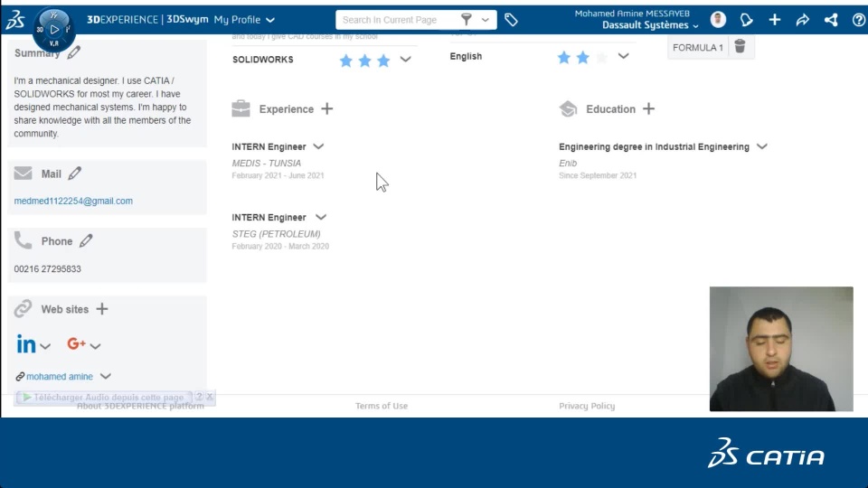Click the Search In Current Page field
Screen dimensions: 868x488
click(399, 20)
